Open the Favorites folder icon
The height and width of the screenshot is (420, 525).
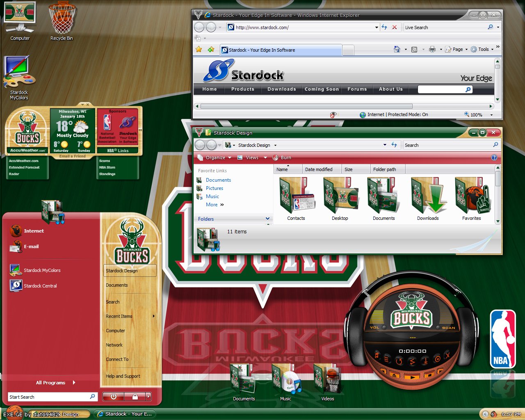pyautogui.click(x=472, y=199)
